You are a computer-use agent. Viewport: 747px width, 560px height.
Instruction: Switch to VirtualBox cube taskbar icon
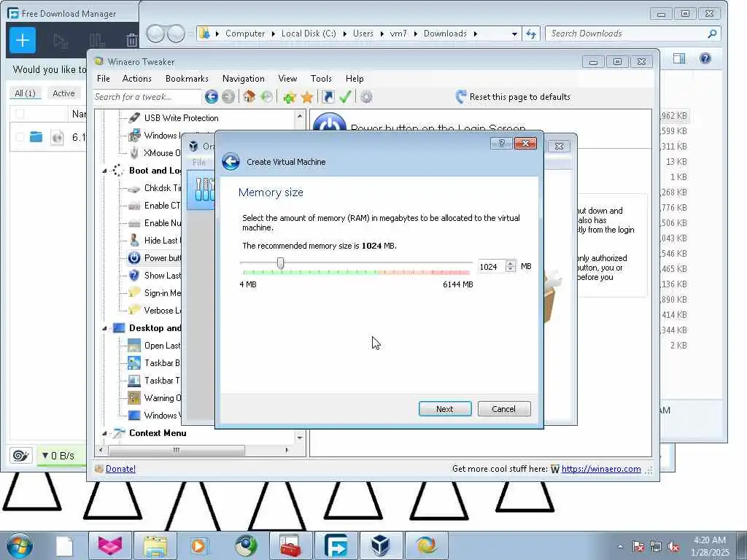(x=381, y=545)
